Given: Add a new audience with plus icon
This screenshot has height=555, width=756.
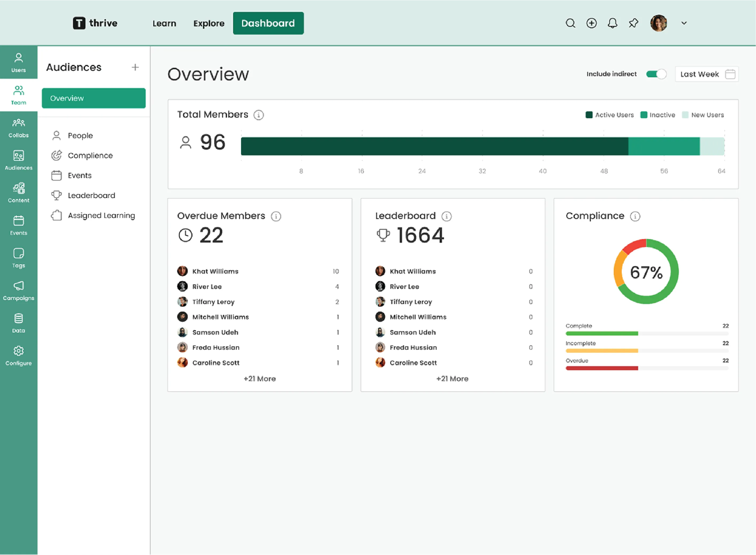Looking at the screenshot, I should [135, 67].
